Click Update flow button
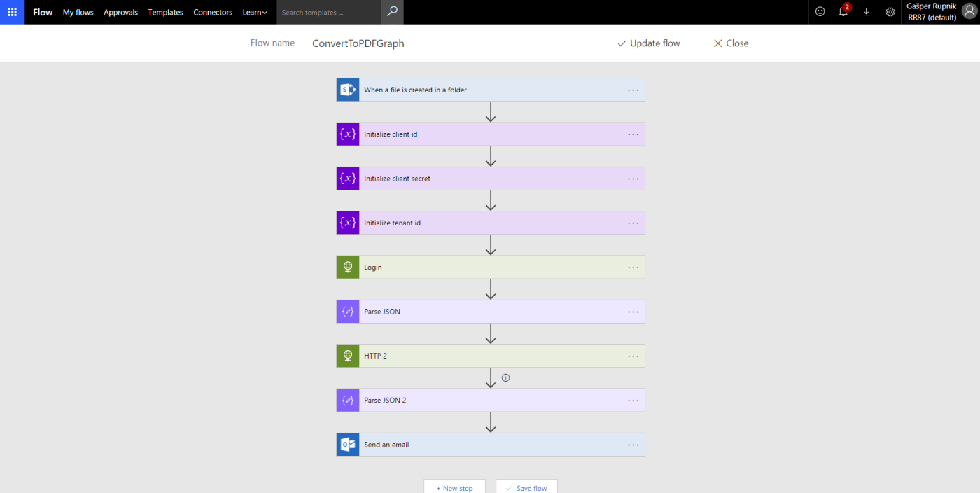Screen dimensions: 980x493 (649, 43)
